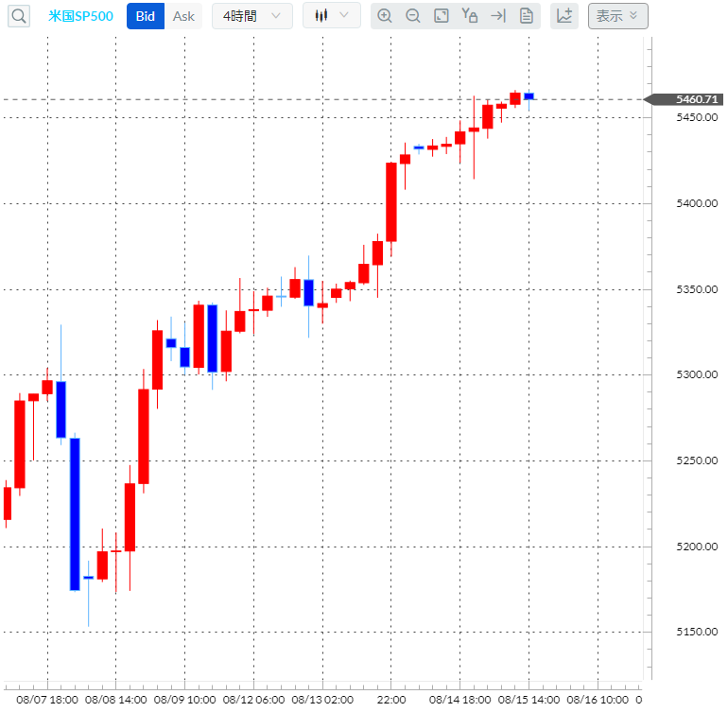Click the 08/14 18:00 time label
The image size is (728, 712).
point(460,700)
